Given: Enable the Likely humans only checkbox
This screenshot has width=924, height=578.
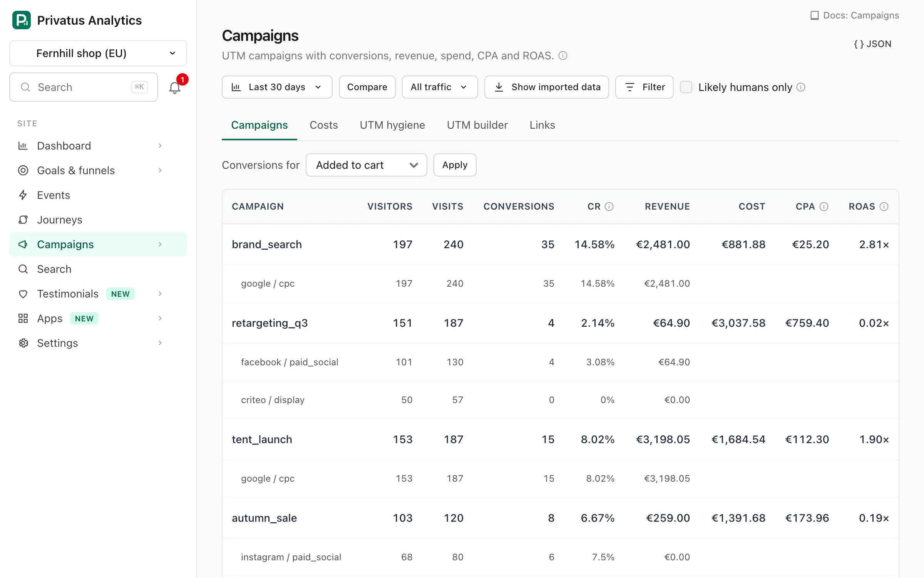Looking at the screenshot, I should [x=686, y=87].
